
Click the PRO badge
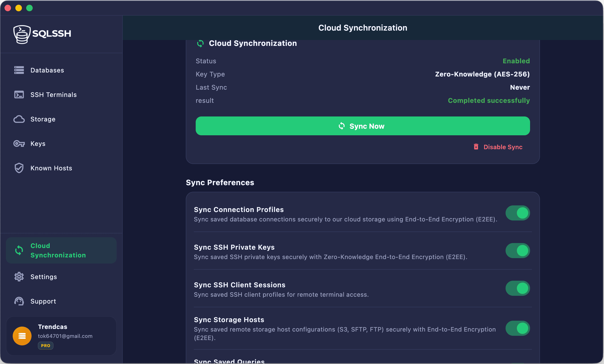point(46,346)
